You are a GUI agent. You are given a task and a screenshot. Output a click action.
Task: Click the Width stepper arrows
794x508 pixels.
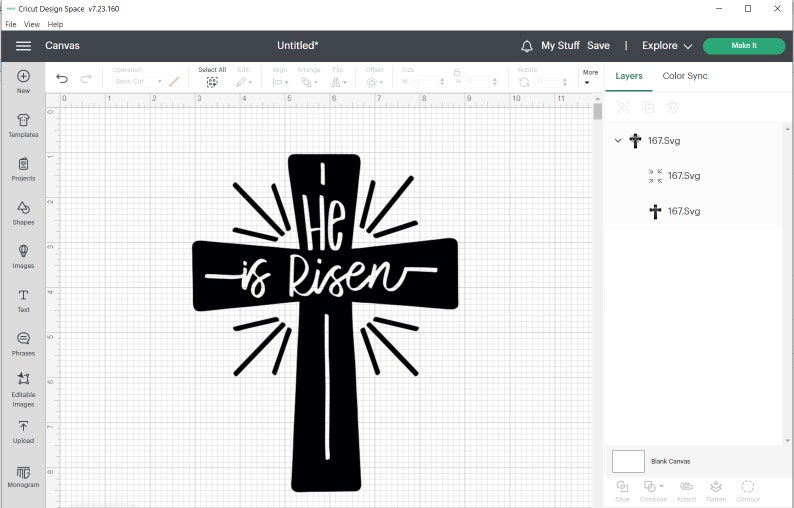442,82
